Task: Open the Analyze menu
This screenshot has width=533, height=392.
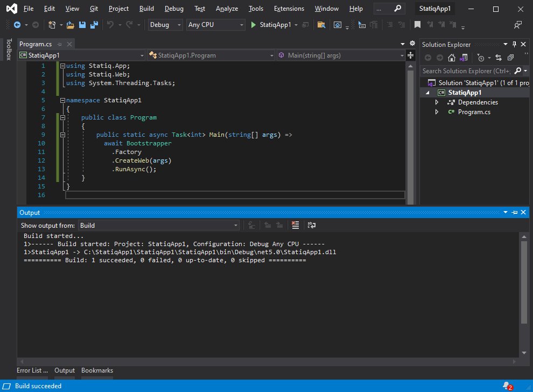Action: [x=227, y=9]
